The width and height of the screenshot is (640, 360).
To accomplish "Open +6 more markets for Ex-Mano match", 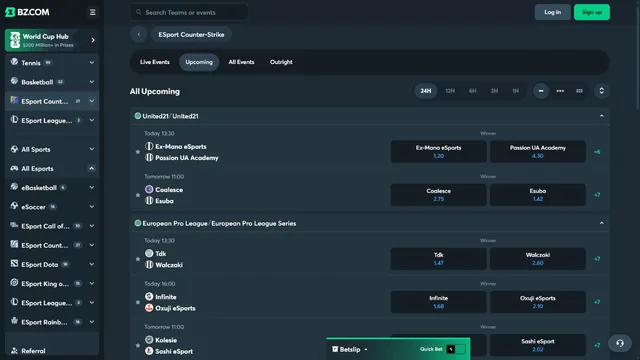I will coord(597,152).
